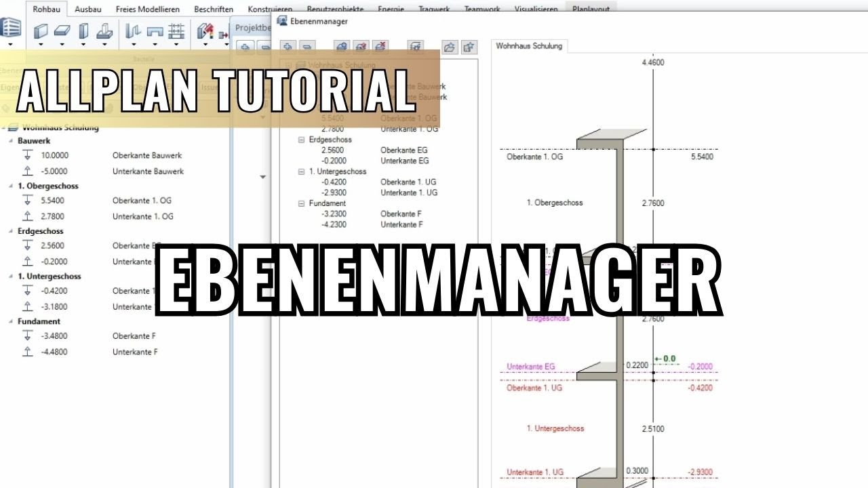Collapse the Erdgeschoss node in Ebenenmanager tree

(x=302, y=140)
